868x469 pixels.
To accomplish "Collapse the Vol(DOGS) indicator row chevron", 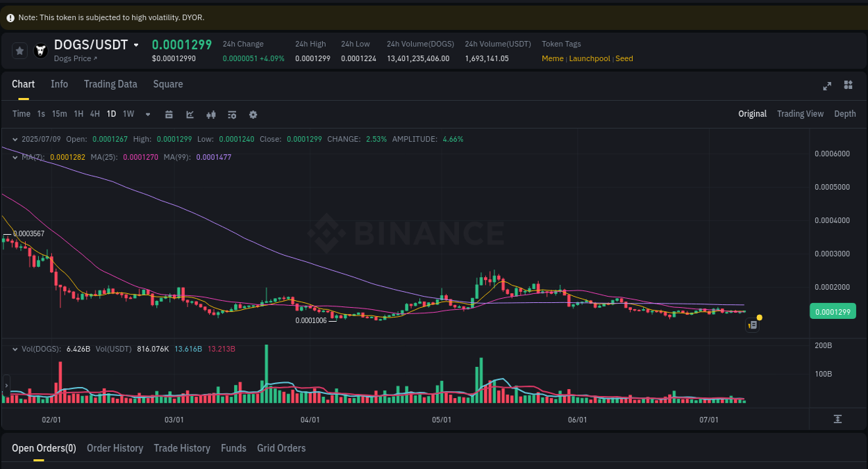I will coord(15,349).
